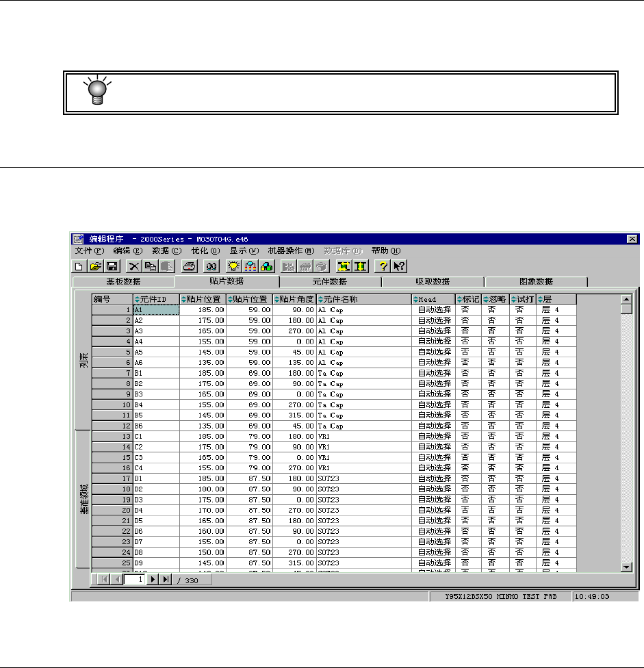This screenshot has height=668, width=644.
Task: Select row number 7 header for B1
Action: pos(112,373)
